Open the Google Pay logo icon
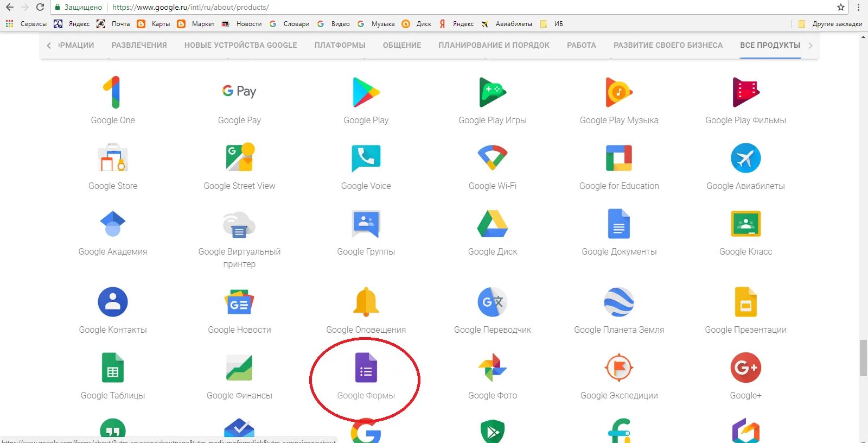The width and height of the screenshot is (868, 443). tap(239, 91)
